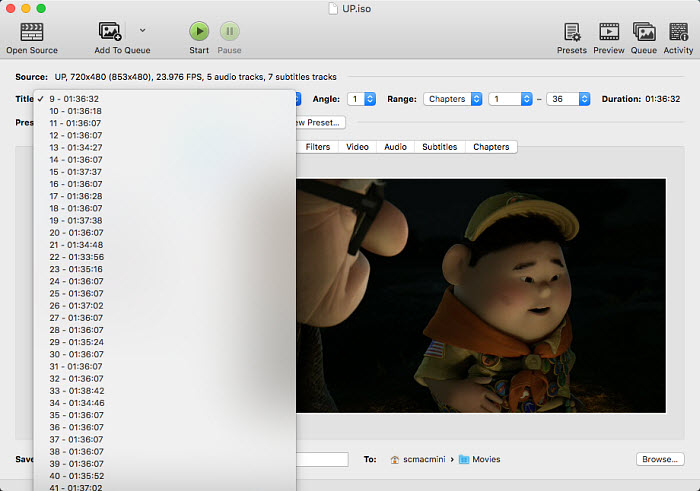Click the Add To Queue icon
The width and height of the screenshot is (700, 491).
(x=110, y=31)
